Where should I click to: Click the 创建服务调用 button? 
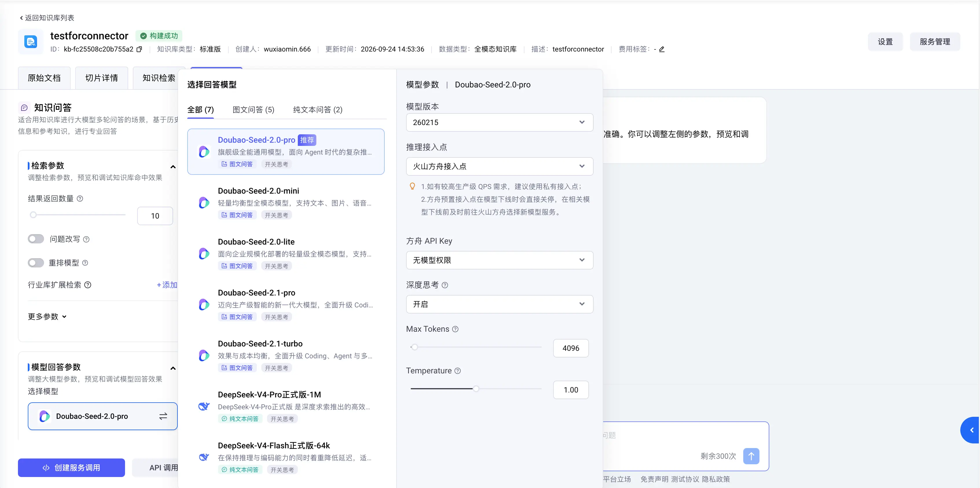[71, 467]
